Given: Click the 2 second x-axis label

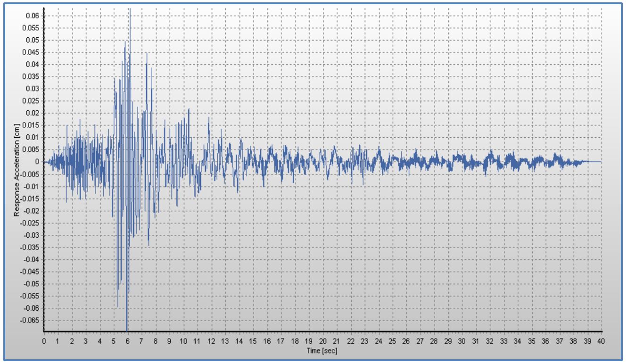Looking at the screenshot, I should point(72,341).
